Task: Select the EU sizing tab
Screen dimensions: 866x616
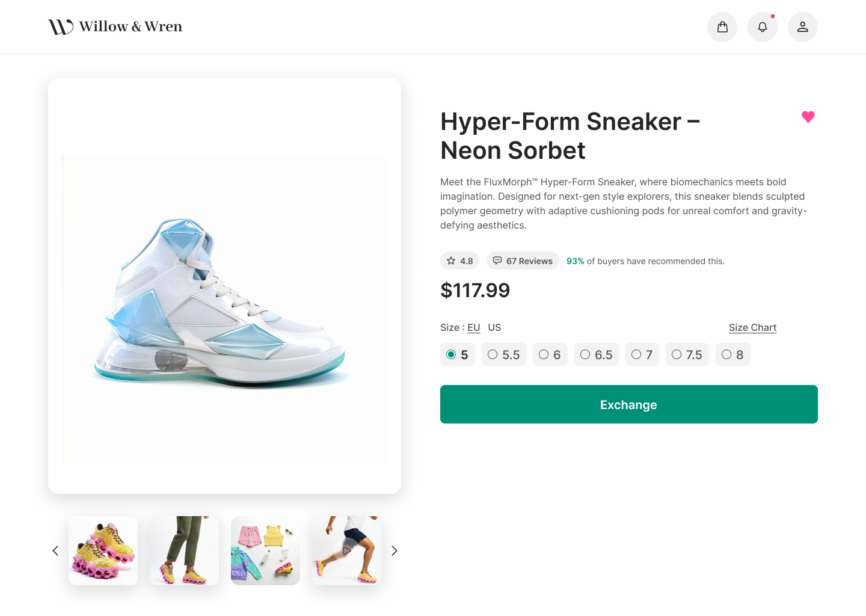Action: click(473, 327)
